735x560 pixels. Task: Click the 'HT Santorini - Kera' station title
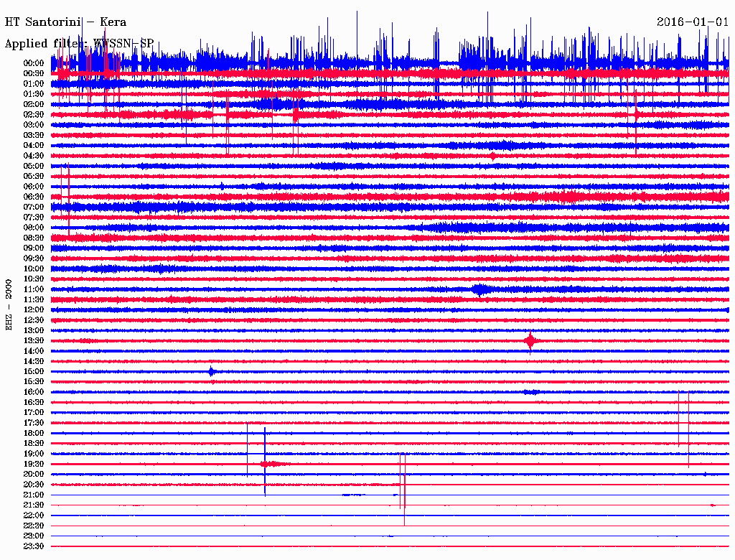tap(65, 22)
